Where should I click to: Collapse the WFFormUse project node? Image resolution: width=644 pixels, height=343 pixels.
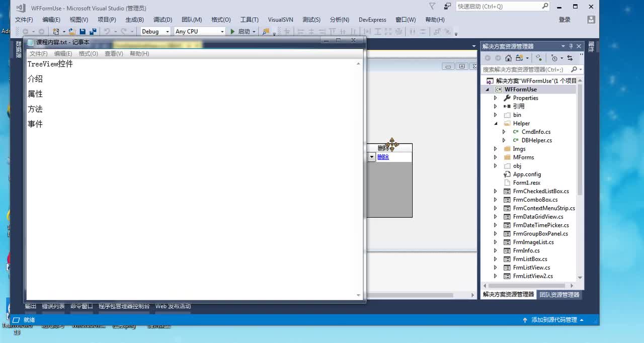point(487,90)
